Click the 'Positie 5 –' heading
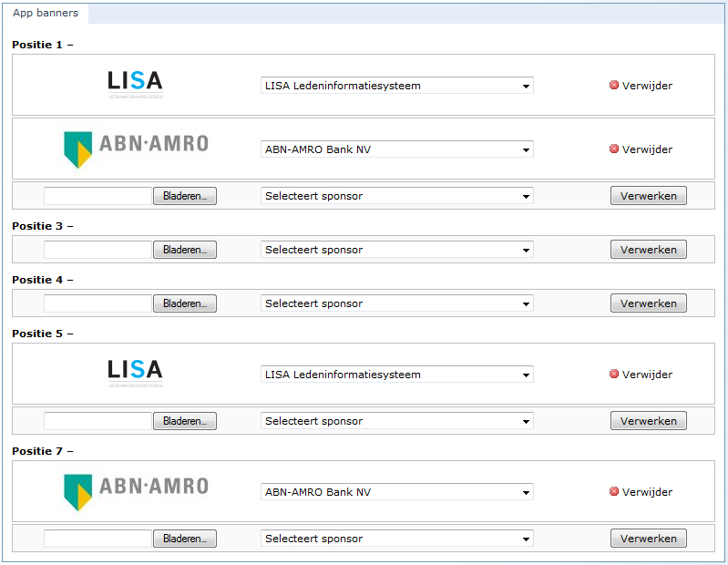 tap(43, 334)
